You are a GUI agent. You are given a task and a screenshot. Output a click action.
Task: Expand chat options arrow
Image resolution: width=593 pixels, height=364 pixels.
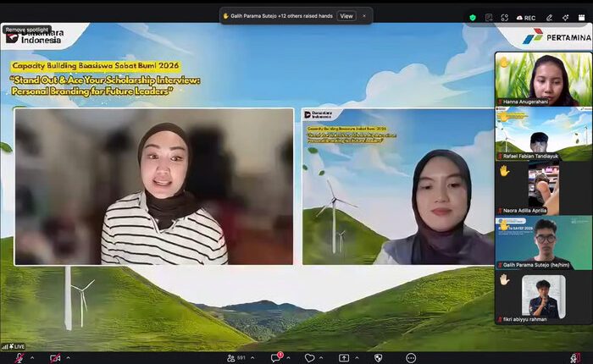(x=288, y=357)
